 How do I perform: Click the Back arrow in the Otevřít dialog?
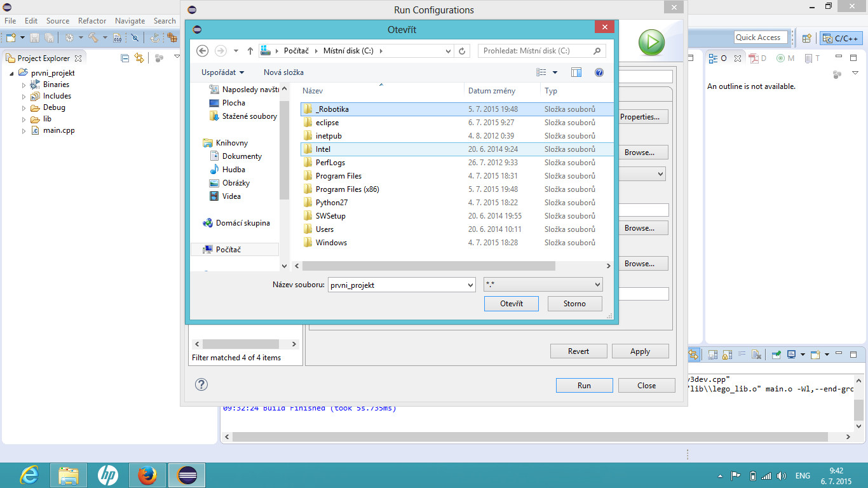pos(203,51)
